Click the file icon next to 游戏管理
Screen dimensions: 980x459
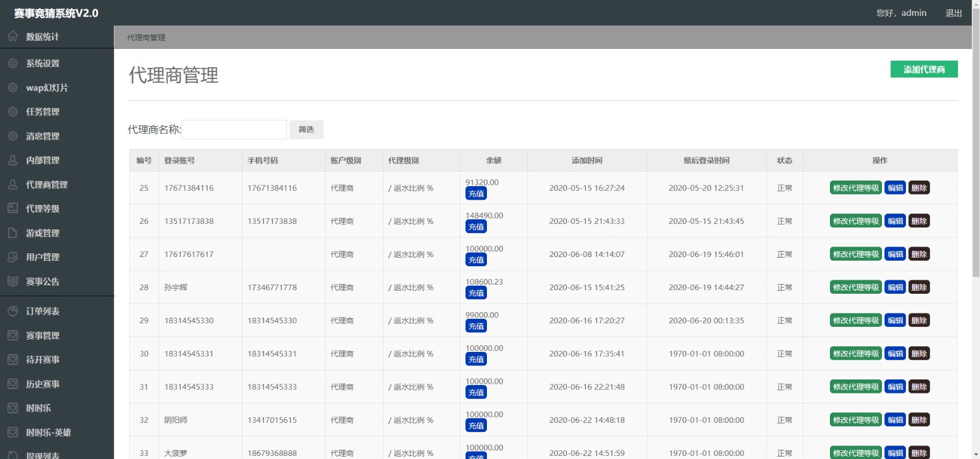[x=13, y=233]
